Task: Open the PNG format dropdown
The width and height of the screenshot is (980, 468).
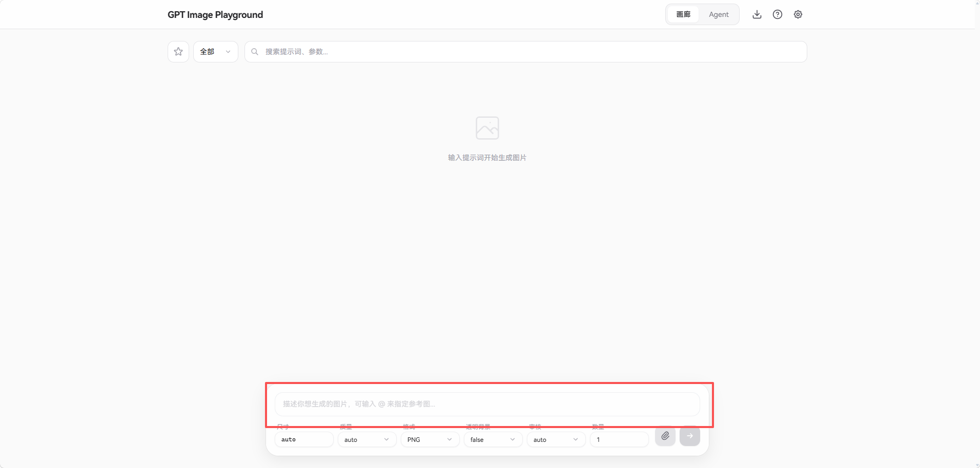Action: (430, 440)
